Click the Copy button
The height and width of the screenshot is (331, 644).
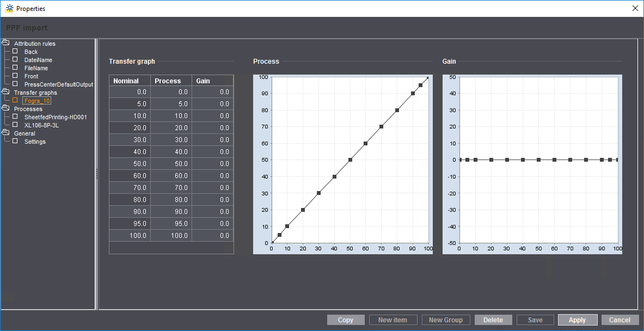346,320
